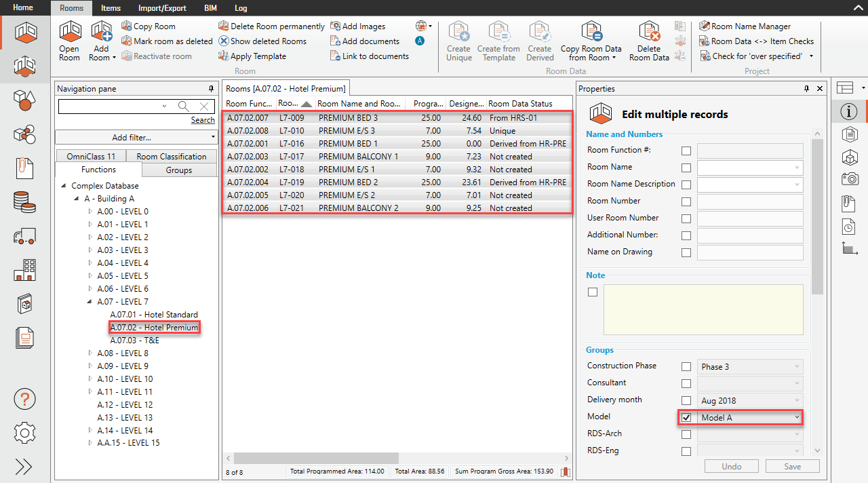Enable the Room Name checkbox
Screen dimensions: 868x483
686,168
